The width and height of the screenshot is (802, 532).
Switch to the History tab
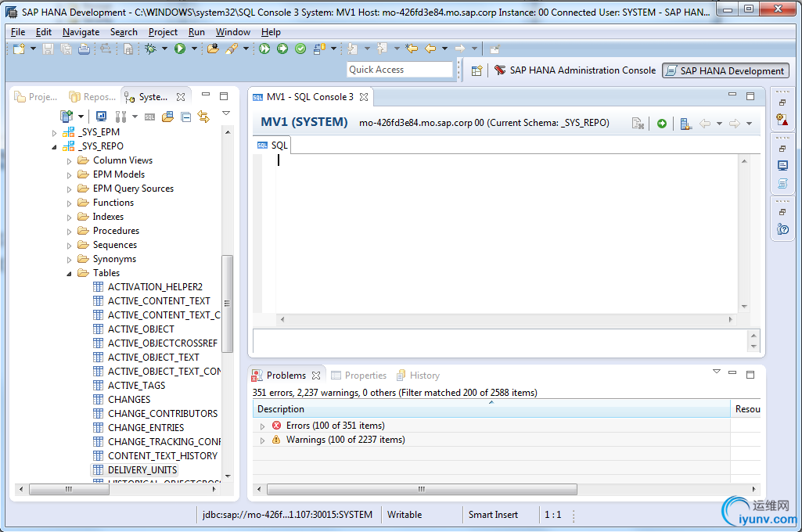[x=419, y=376]
